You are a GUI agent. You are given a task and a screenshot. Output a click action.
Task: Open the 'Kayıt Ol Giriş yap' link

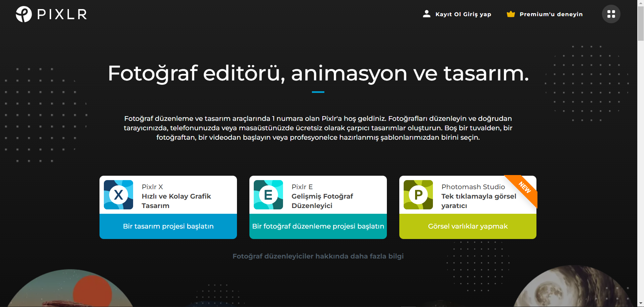pyautogui.click(x=463, y=14)
